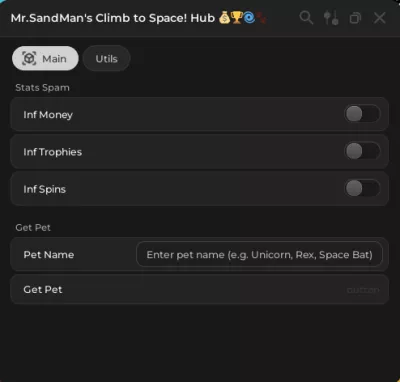The image size is (400, 382).
Task: Click the cube icon inside the Main tab
Action: [x=29, y=59]
